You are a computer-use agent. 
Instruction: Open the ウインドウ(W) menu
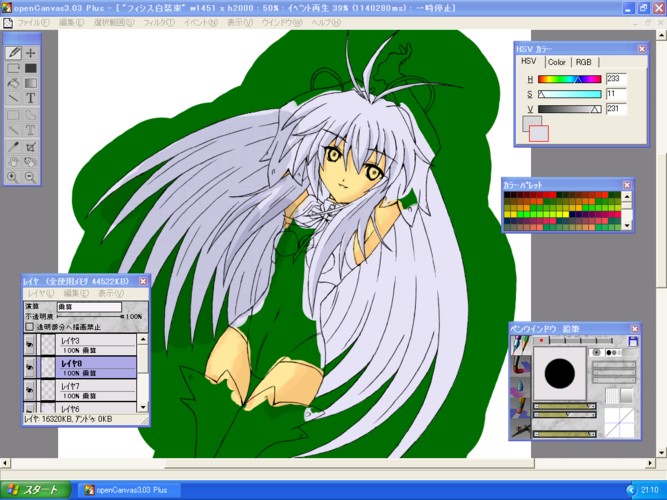(282, 23)
